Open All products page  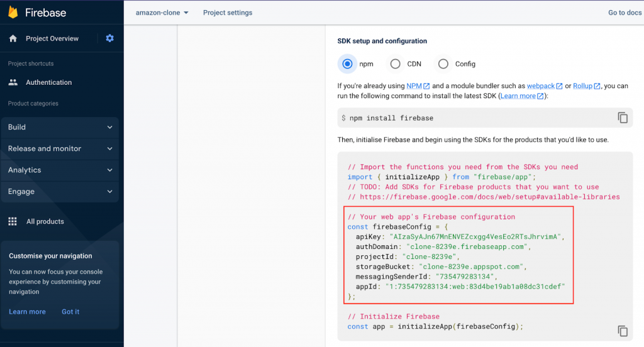pyautogui.click(x=45, y=221)
